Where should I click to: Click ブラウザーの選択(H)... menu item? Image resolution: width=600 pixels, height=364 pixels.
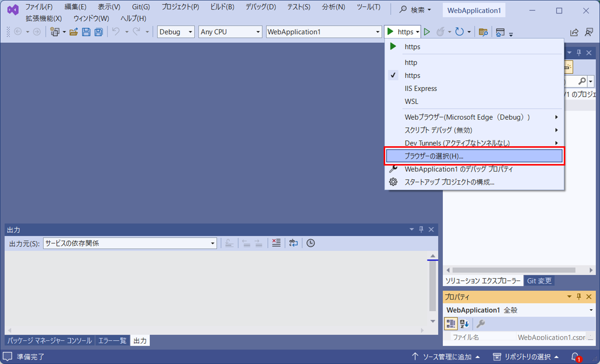tap(434, 156)
